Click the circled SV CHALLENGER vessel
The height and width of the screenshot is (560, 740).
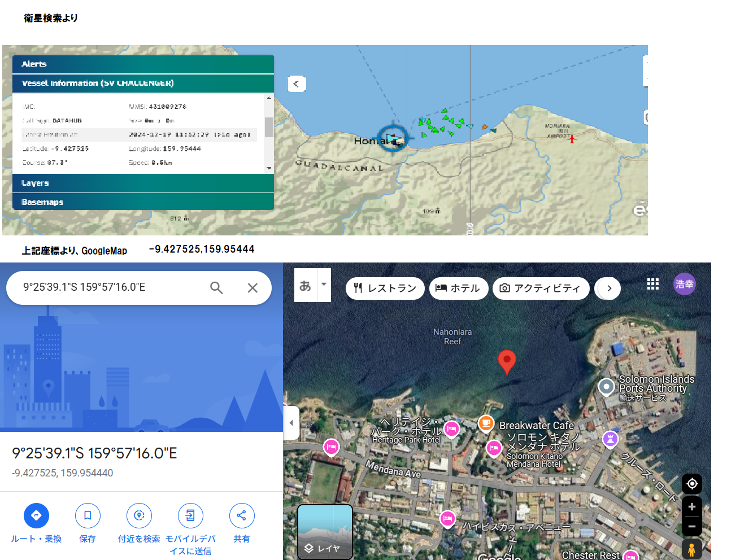392,138
